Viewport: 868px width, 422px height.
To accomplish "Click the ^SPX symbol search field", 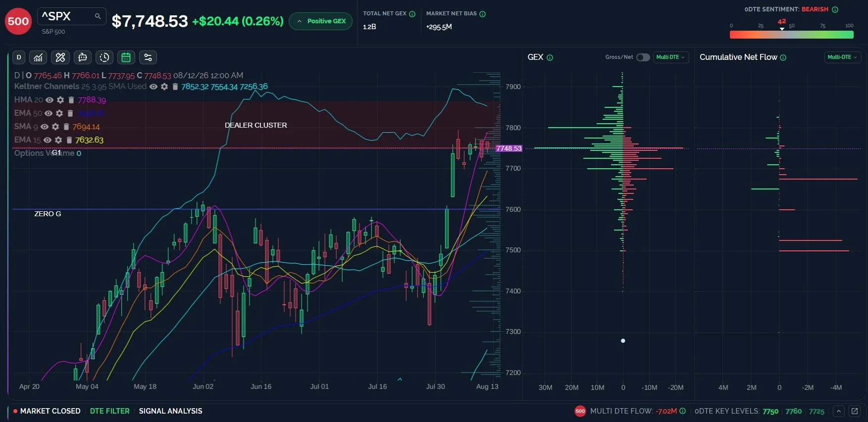I will click(72, 16).
